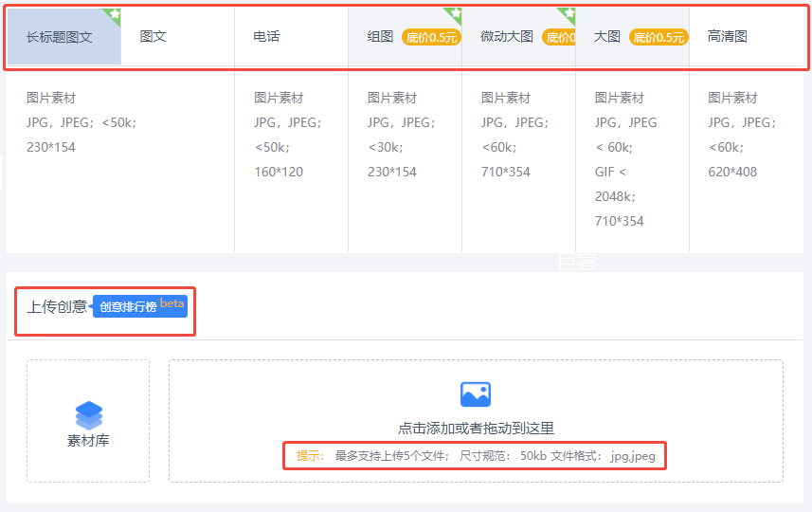The height and width of the screenshot is (512, 812).
Task: Click green star corner on 长标题图文 tab
Action: 115,14
